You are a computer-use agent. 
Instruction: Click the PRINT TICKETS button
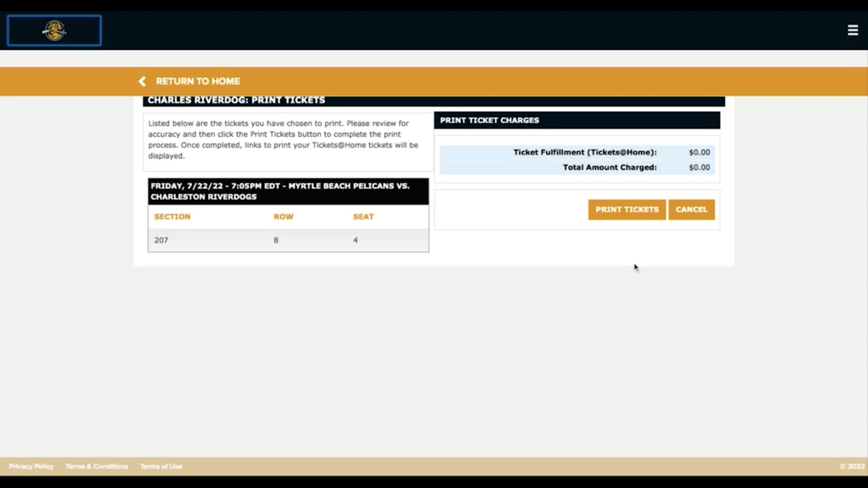[627, 210]
